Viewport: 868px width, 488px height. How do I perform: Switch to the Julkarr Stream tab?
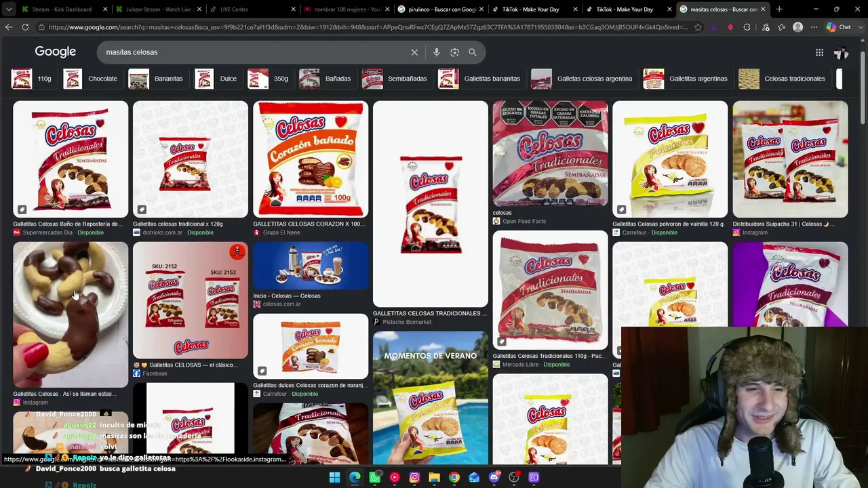coord(158,9)
